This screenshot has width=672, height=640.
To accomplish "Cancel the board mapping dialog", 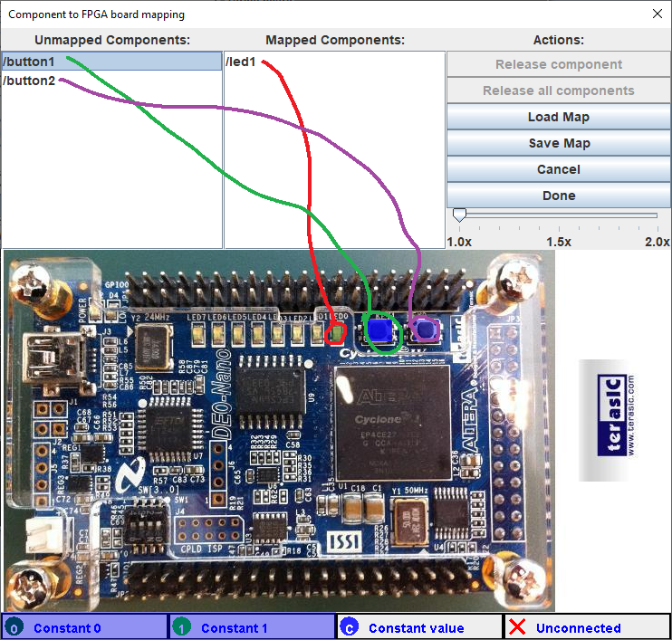I will click(559, 169).
